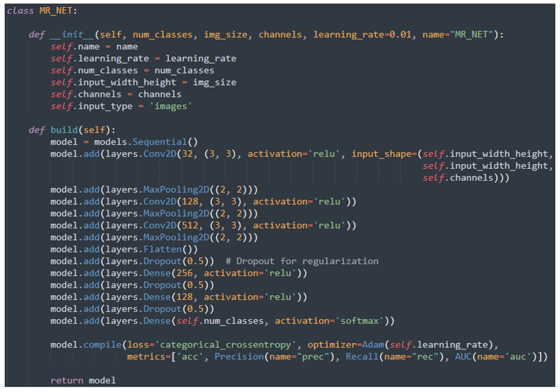The width and height of the screenshot is (560, 392).
Task: Click the Conv2D(512 layer line
Action: (160, 225)
